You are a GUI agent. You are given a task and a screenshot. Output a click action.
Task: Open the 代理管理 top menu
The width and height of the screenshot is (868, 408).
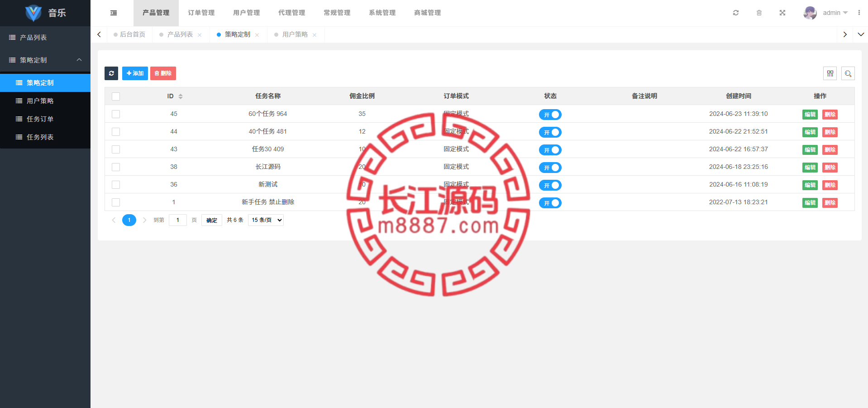click(292, 13)
